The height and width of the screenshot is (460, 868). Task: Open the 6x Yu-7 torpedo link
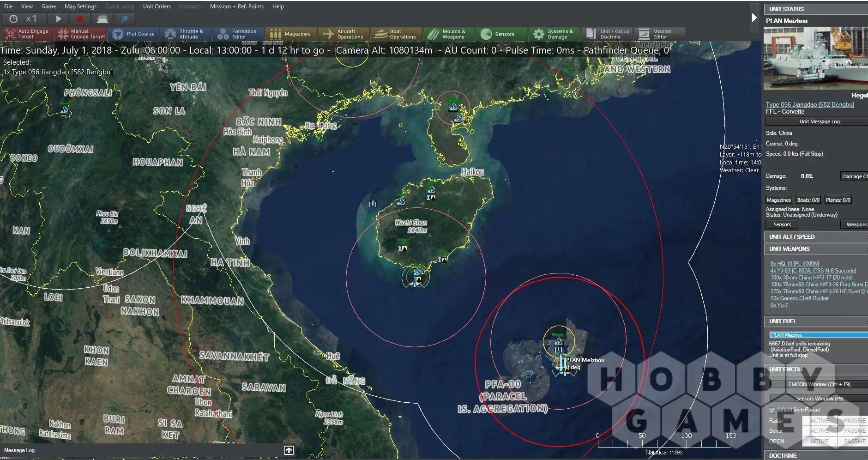pyautogui.click(x=779, y=305)
